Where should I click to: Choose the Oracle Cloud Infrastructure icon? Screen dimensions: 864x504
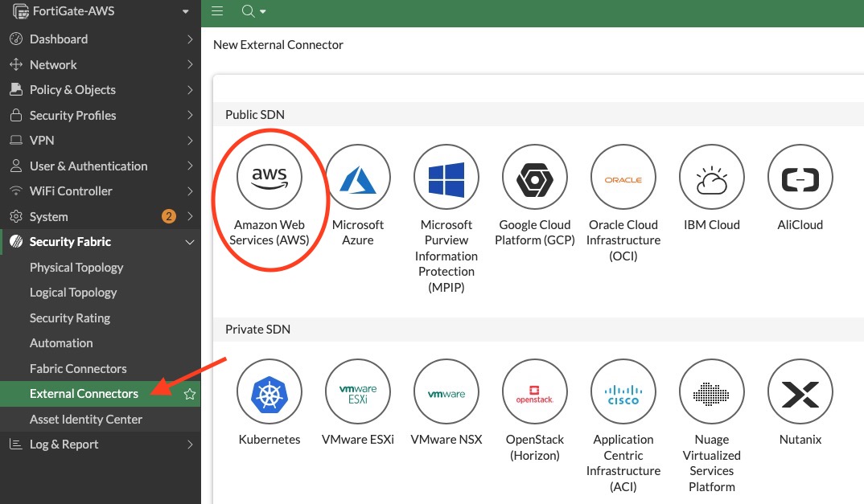623,177
